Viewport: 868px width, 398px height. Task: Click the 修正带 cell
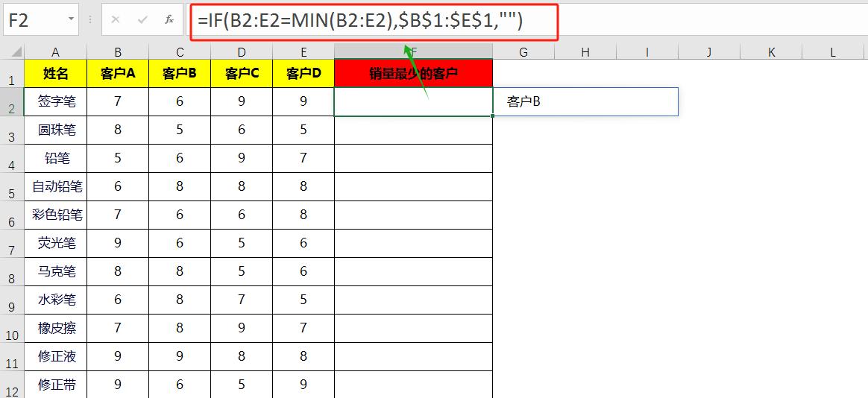click(x=55, y=385)
